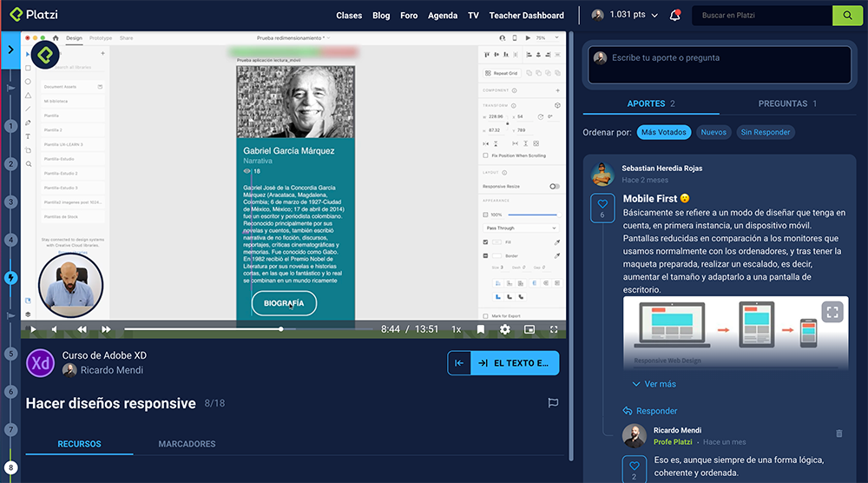Open the notifications bell
This screenshot has width=868, height=483.
(674, 16)
